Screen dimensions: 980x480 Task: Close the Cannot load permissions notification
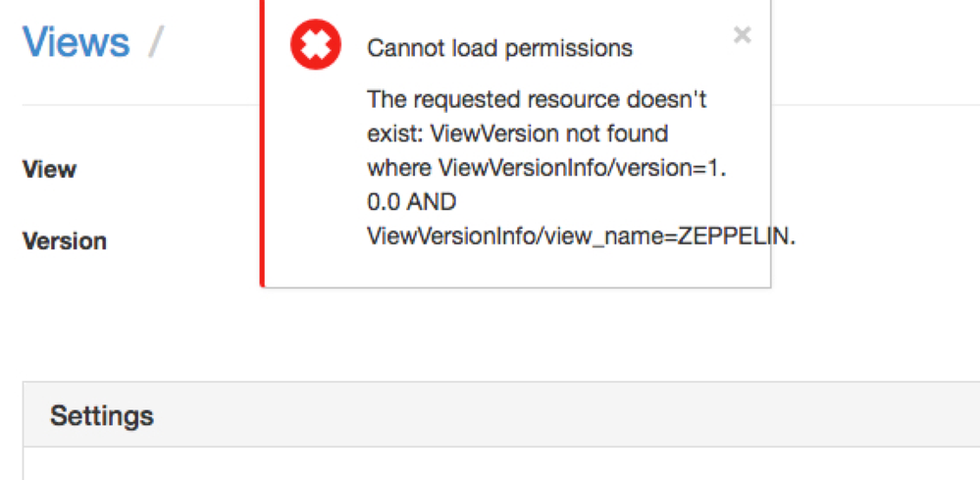pos(743,36)
